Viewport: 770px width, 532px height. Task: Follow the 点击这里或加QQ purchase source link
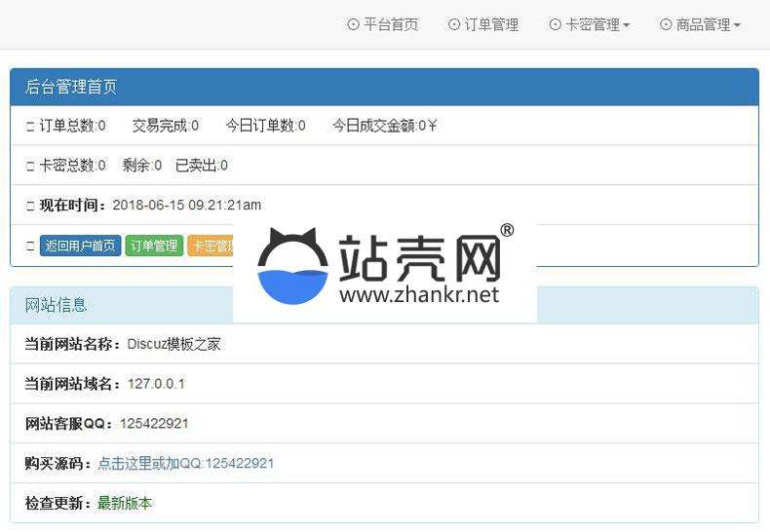click(185, 464)
